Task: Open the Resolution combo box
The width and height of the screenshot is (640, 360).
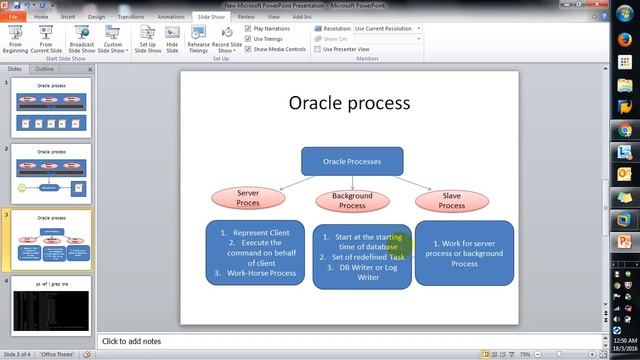Action: point(387,29)
